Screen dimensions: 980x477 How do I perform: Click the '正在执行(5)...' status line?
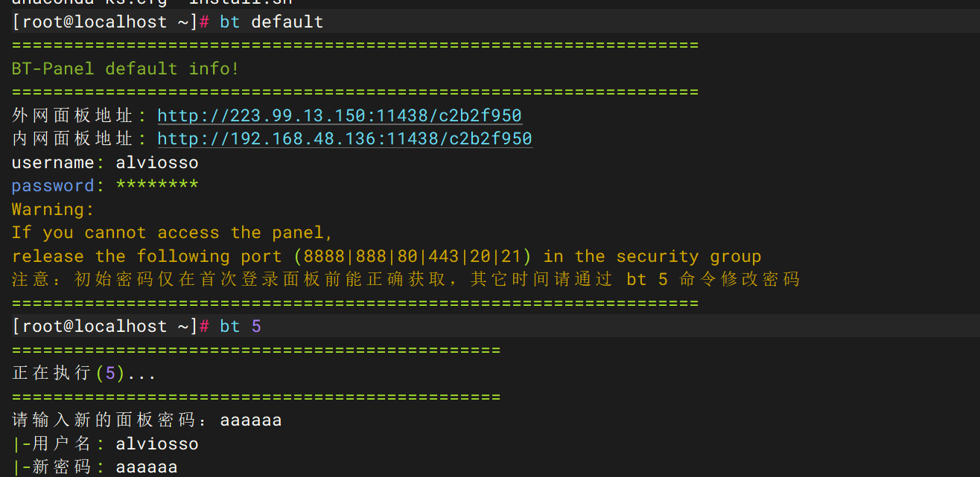(x=84, y=373)
